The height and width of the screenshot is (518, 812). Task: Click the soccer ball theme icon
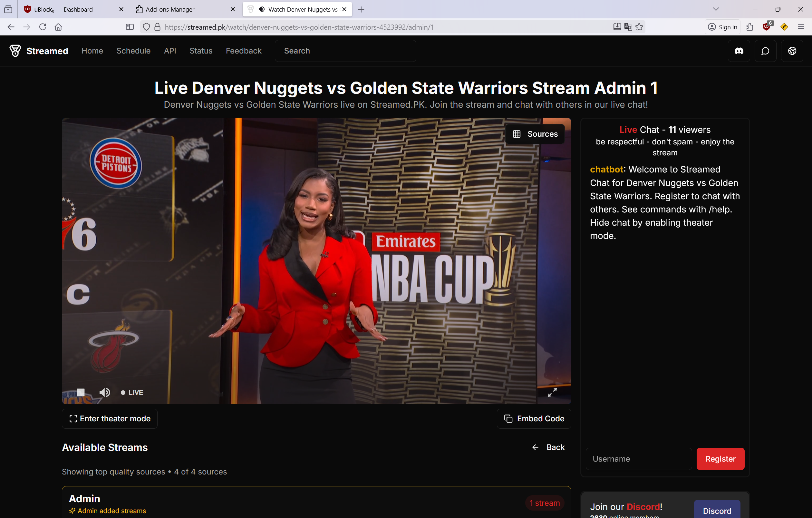pos(792,51)
